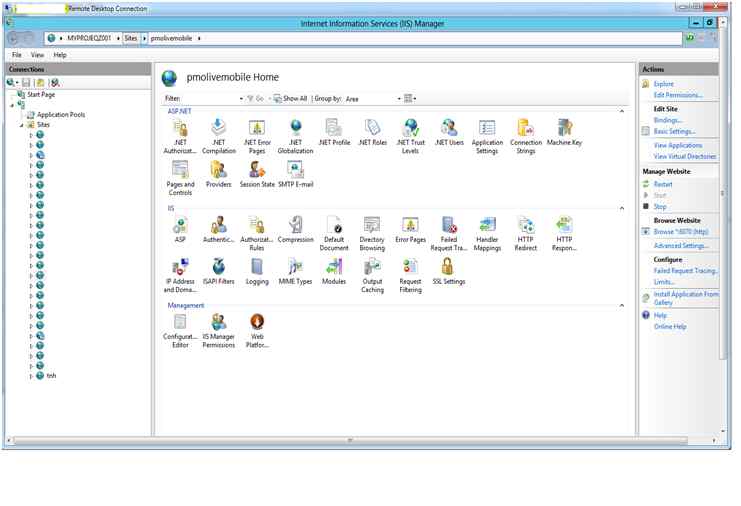Open .NET Trust Levels feature
The image size is (741, 506).
point(411,137)
